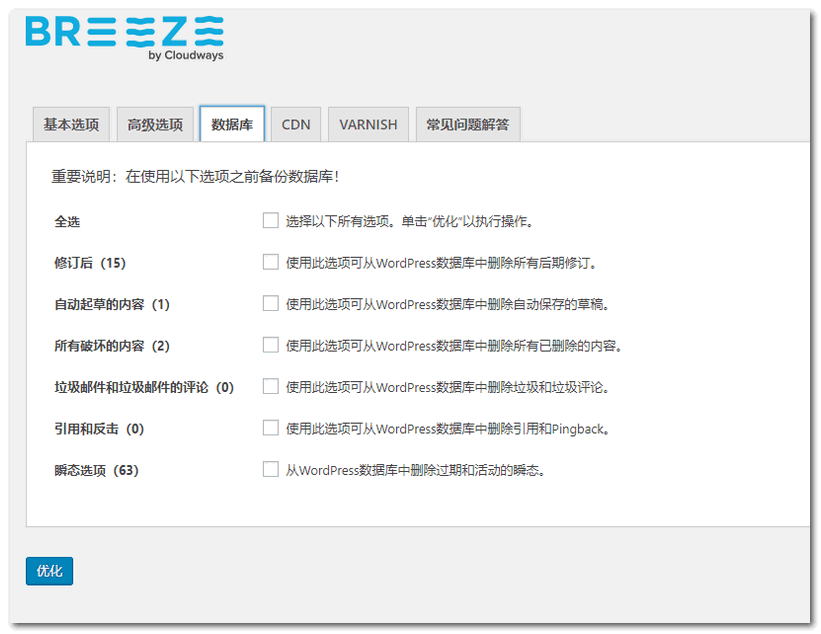Select the 数据库 tab
Screen dimensions: 821x634
[x=231, y=124]
